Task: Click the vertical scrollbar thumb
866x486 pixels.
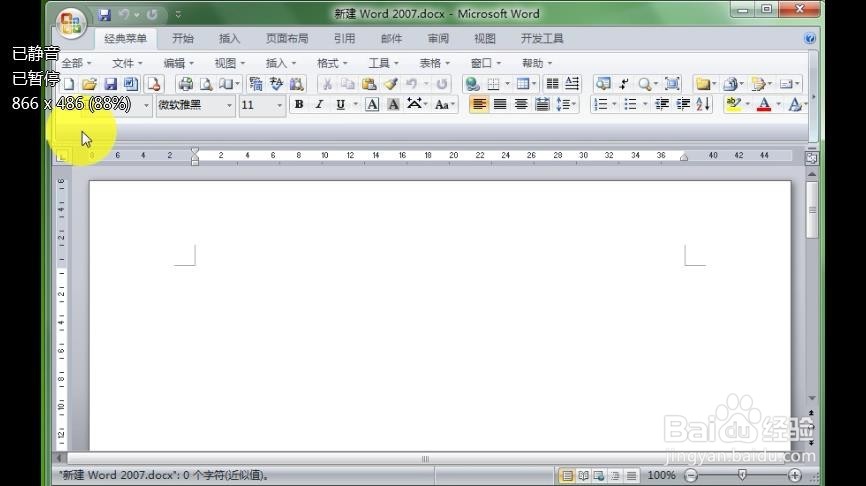Action: point(811,210)
